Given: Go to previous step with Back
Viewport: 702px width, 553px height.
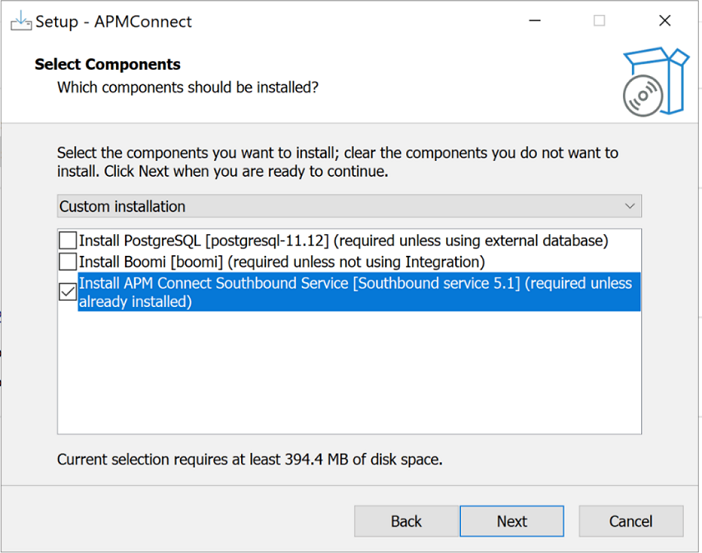Looking at the screenshot, I should pos(407,521).
